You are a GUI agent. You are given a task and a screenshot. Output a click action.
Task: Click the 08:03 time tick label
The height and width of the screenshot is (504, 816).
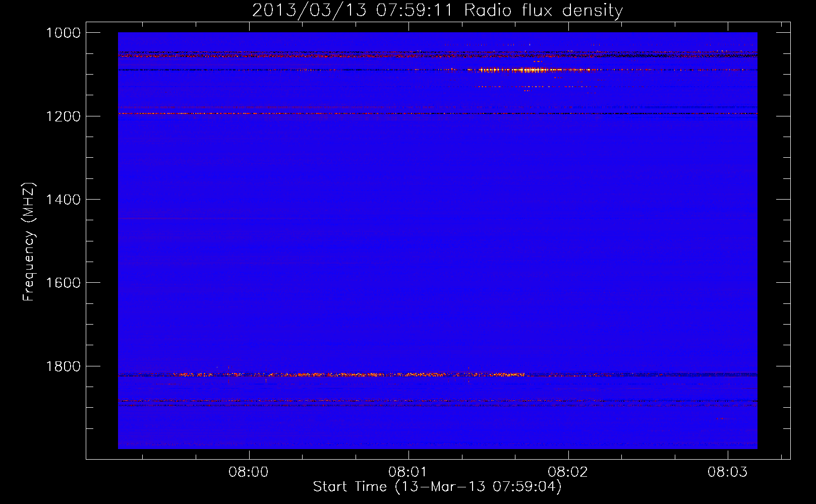(727, 472)
